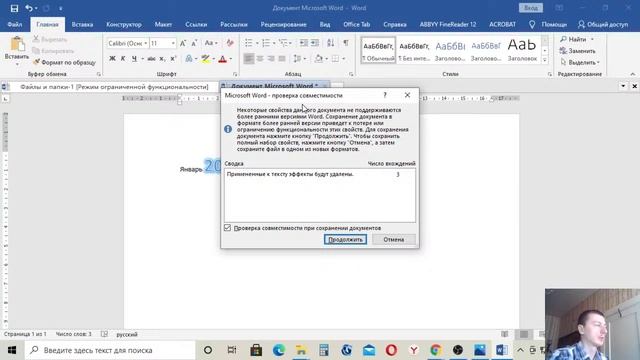Click bulleted list icon
Image resolution: width=640 pixels, height=360 pixels.
249,43
